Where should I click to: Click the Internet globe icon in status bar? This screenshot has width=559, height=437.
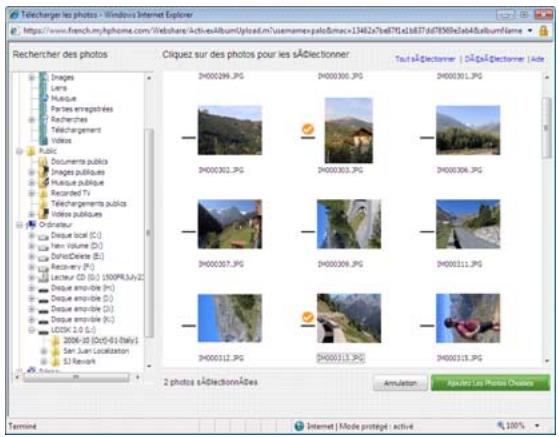tap(299, 426)
